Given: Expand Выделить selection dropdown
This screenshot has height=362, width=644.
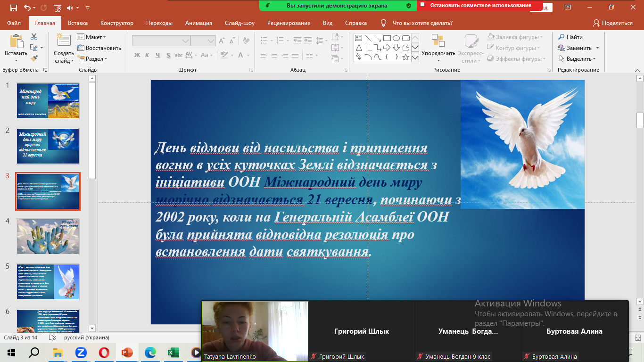Looking at the screenshot, I should 594,59.
